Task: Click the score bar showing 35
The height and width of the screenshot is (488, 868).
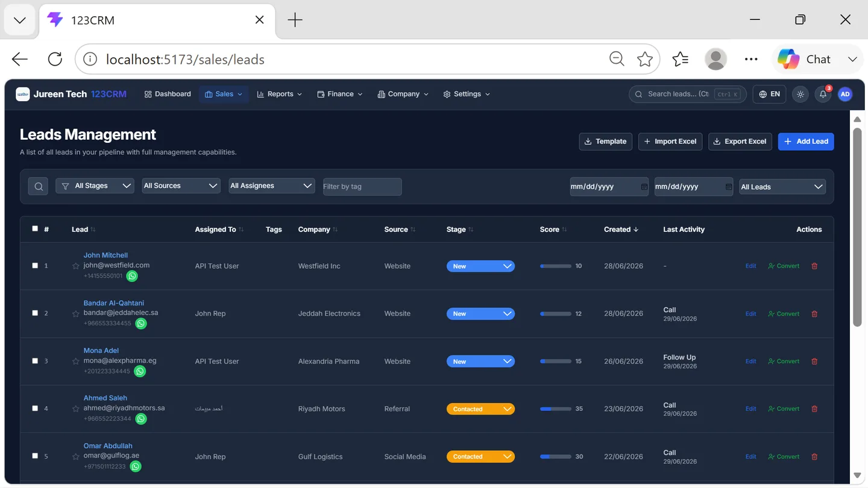Action: coord(555,408)
